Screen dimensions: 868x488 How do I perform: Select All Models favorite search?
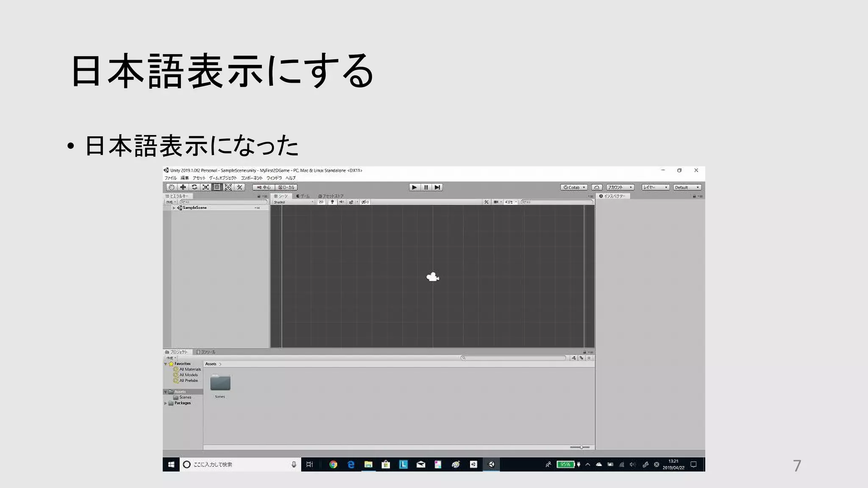pos(186,375)
